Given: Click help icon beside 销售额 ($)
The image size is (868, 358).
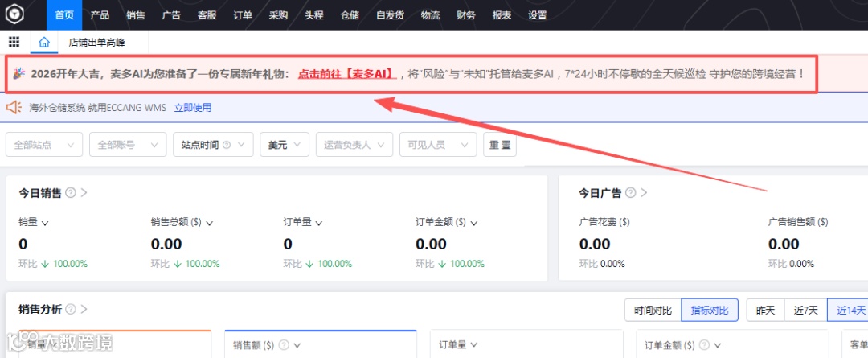Looking at the screenshot, I should [284, 344].
